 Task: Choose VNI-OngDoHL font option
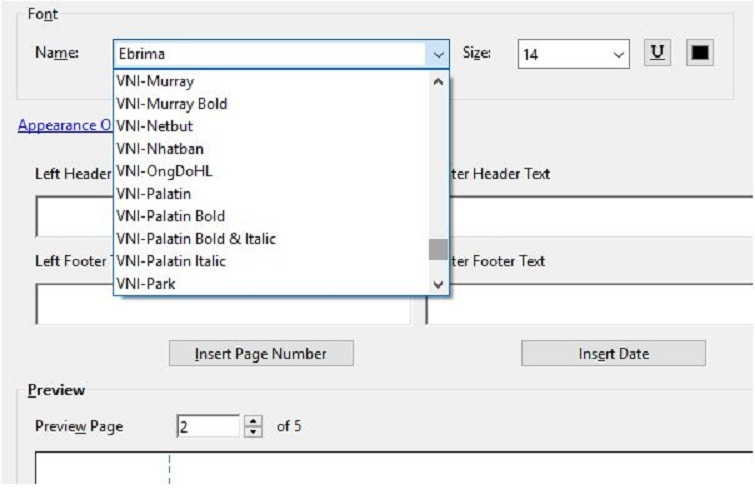[164, 171]
